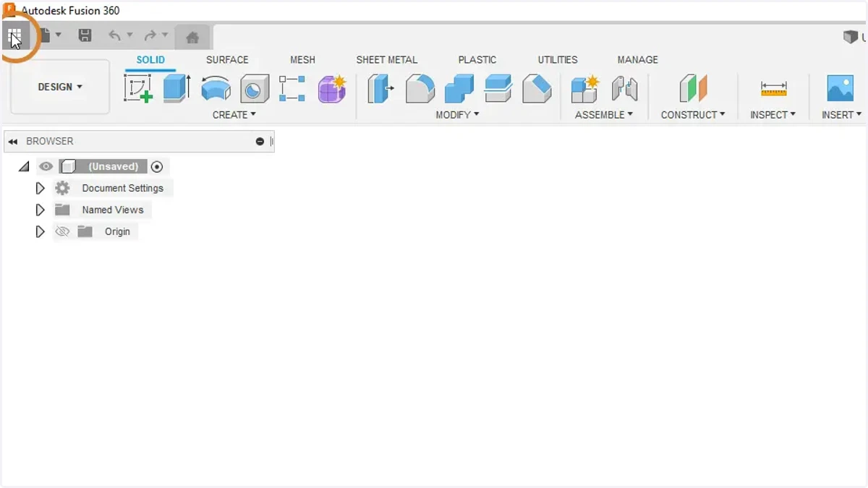This screenshot has width=868, height=488.
Task: Select the Offset Plane construct tool
Action: 693,89
